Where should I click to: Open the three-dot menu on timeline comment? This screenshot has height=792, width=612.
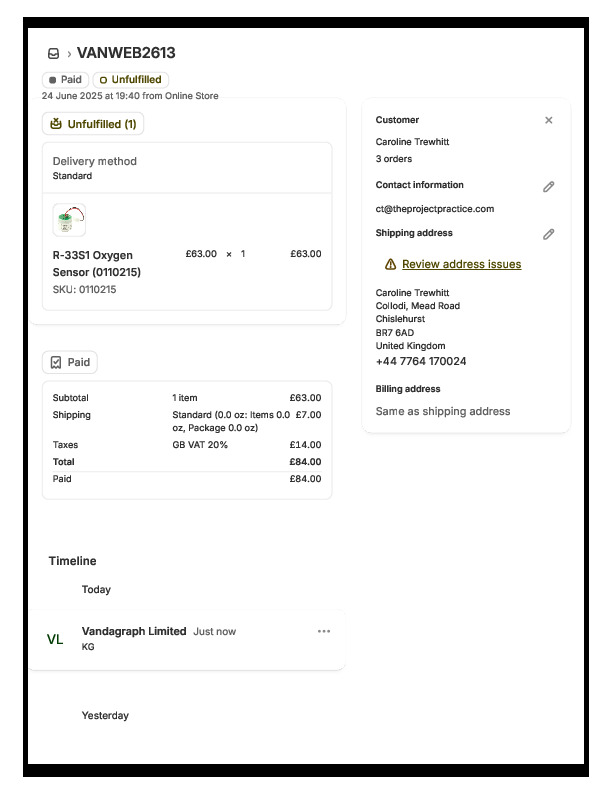click(x=323, y=632)
